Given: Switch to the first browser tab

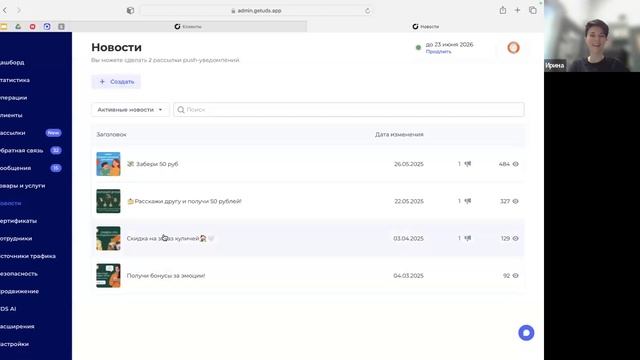Looking at the screenshot, I should point(188,27).
